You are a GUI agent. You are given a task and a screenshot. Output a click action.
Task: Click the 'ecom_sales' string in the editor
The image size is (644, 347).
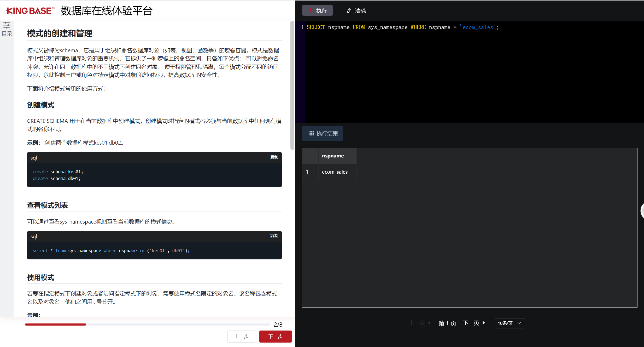point(477,27)
